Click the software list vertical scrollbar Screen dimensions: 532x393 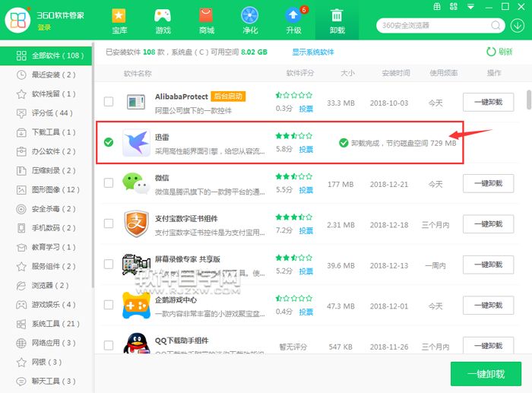(x=529, y=100)
